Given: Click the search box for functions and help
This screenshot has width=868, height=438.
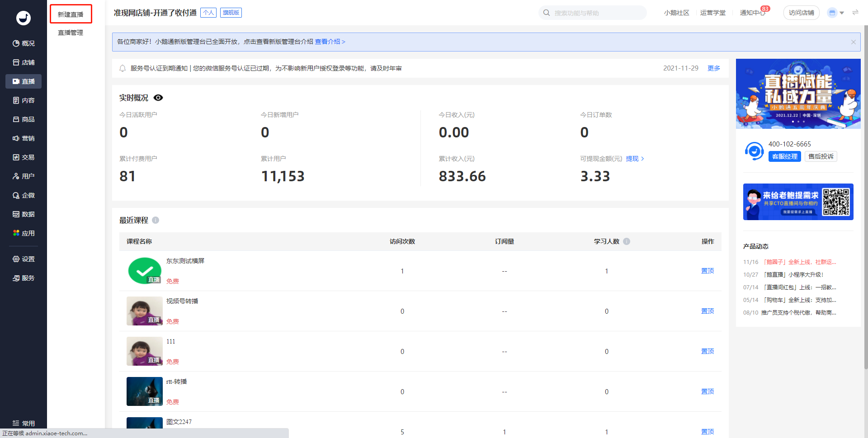Looking at the screenshot, I should coord(592,13).
